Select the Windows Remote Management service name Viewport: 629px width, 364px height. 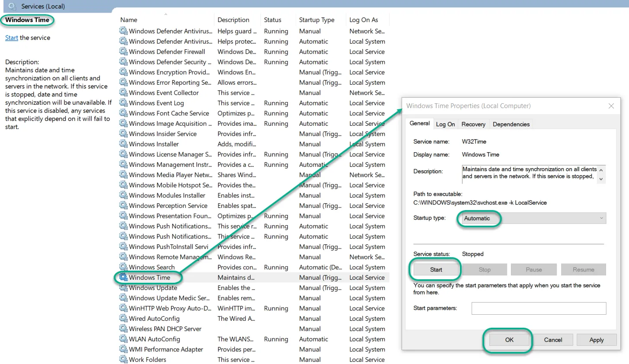[170, 257]
